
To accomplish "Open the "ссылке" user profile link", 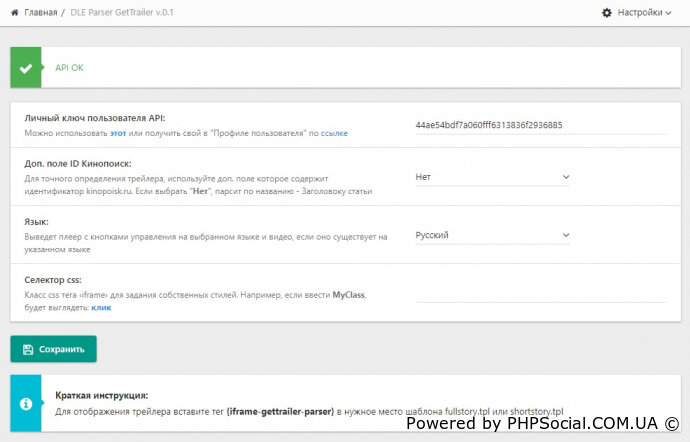I will tap(334, 132).
